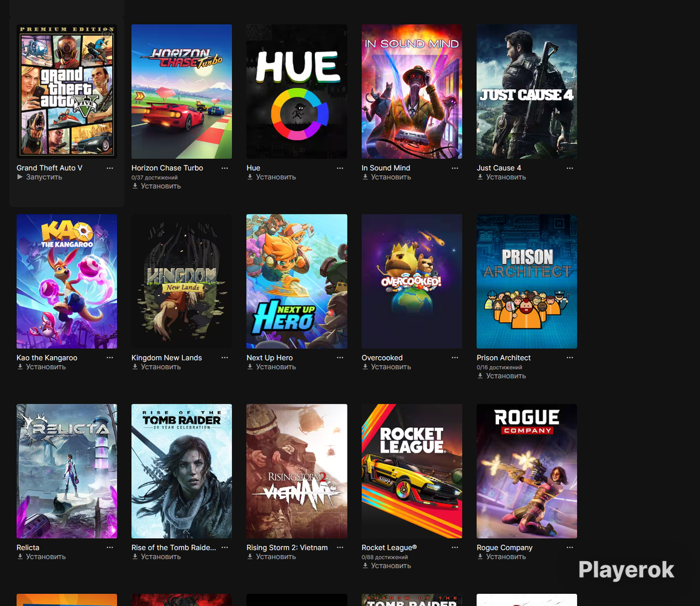Click the Horizon Chase Turbo title text
Screen dimensions: 700x606
point(167,168)
